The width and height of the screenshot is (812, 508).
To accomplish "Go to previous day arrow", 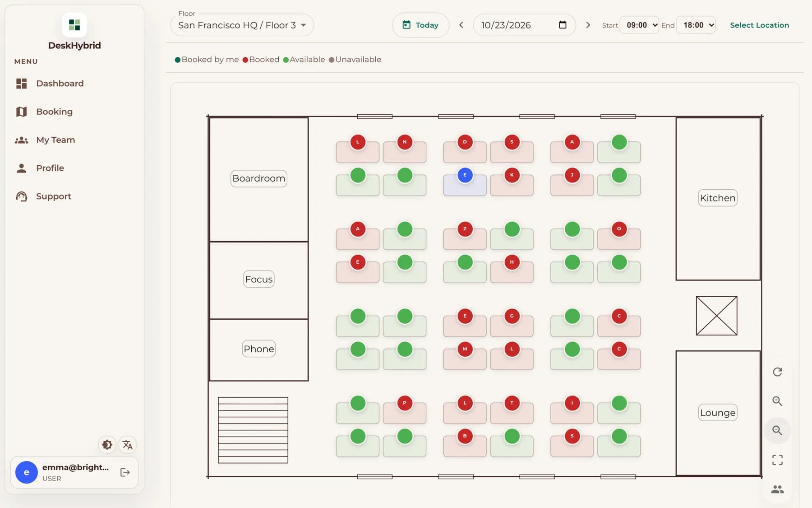I will [x=461, y=25].
